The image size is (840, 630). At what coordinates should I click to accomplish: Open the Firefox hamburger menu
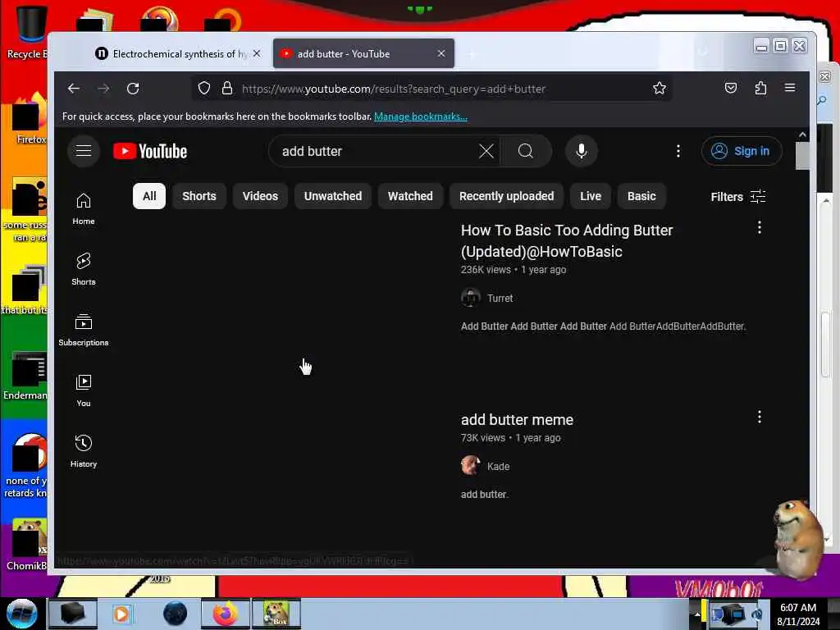[x=790, y=88]
